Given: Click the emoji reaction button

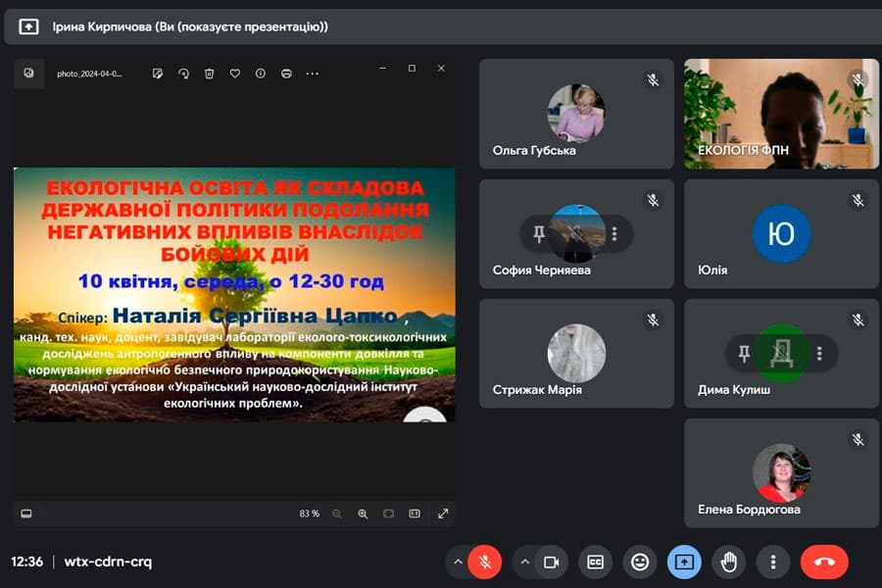Looking at the screenshot, I should (x=640, y=562).
